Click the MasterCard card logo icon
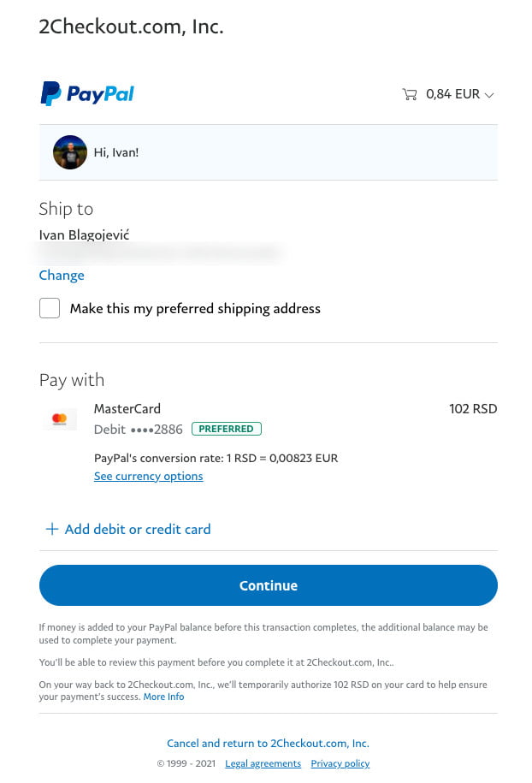The width and height of the screenshot is (532, 783). pyautogui.click(x=60, y=419)
